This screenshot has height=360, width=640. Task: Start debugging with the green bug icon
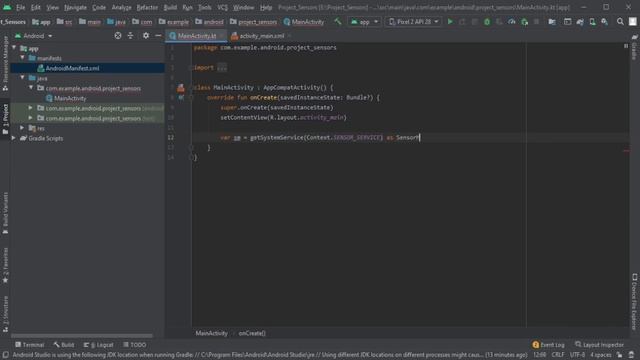point(487,22)
